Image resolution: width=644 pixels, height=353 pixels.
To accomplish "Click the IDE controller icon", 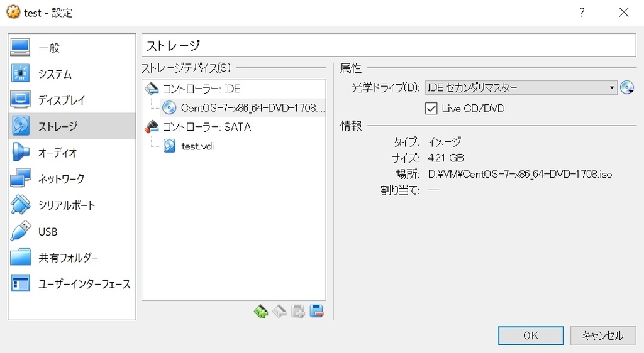I will click(152, 89).
